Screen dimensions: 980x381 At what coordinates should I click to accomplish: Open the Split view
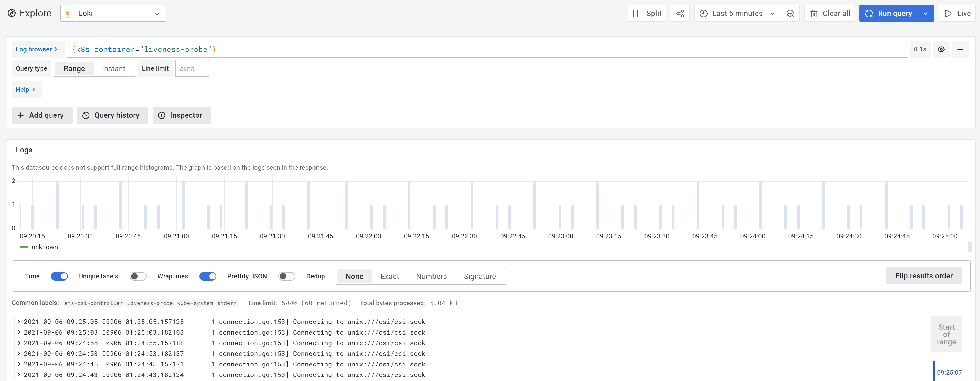tap(647, 13)
